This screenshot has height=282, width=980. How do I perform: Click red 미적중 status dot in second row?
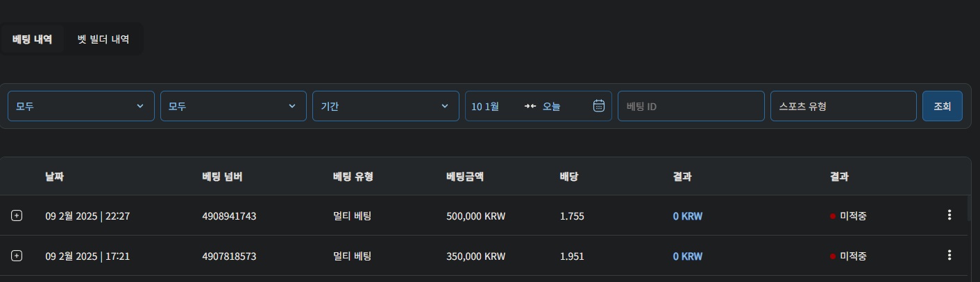[x=833, y=256]
